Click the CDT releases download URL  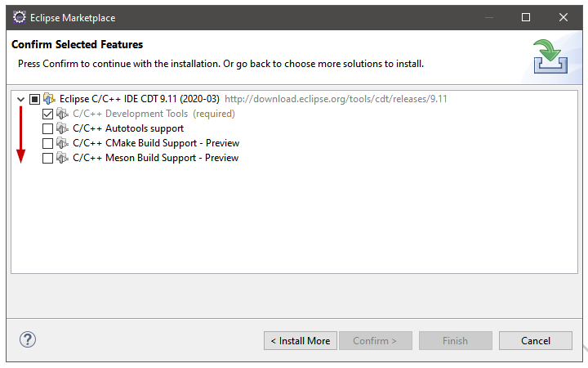click(x=336, y=99)
